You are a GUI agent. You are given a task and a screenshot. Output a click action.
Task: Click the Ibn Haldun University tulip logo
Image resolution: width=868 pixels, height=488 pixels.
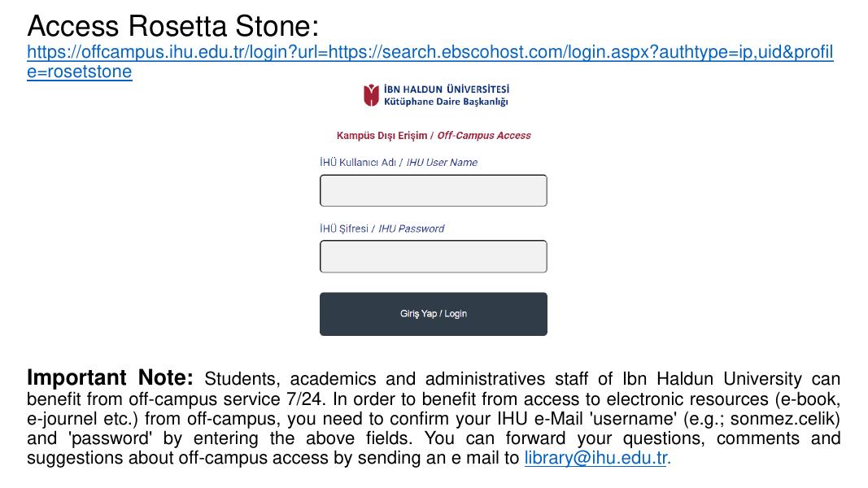[x=371, y=95]
